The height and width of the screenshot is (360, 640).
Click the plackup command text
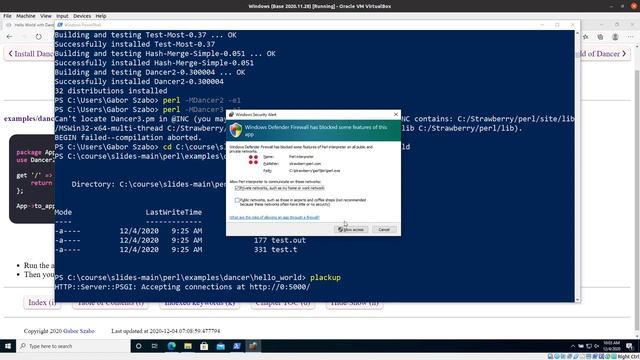point(325,278)
